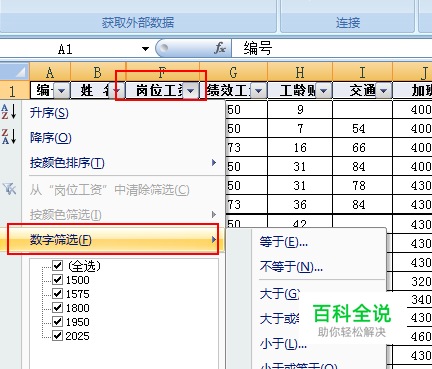Click cell with value 9 in column H
The height and width of the screenshot is (369, 432).
(x=300, y=110)
